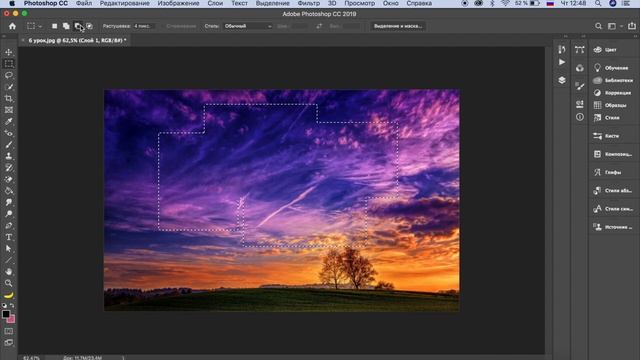The height and width of the screenshot is (360, 640).
Task: Click the banana icon in the toolbox
Action: point(9,295)
